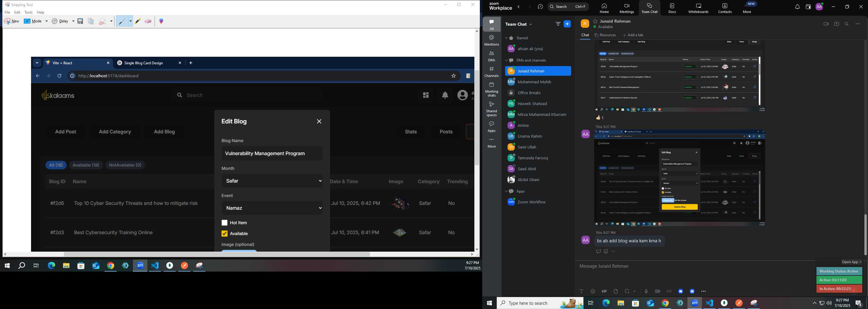This screenshot has height=309, width=868.
Task: Collapse Apps section in chat list
Action: [506, 191]
